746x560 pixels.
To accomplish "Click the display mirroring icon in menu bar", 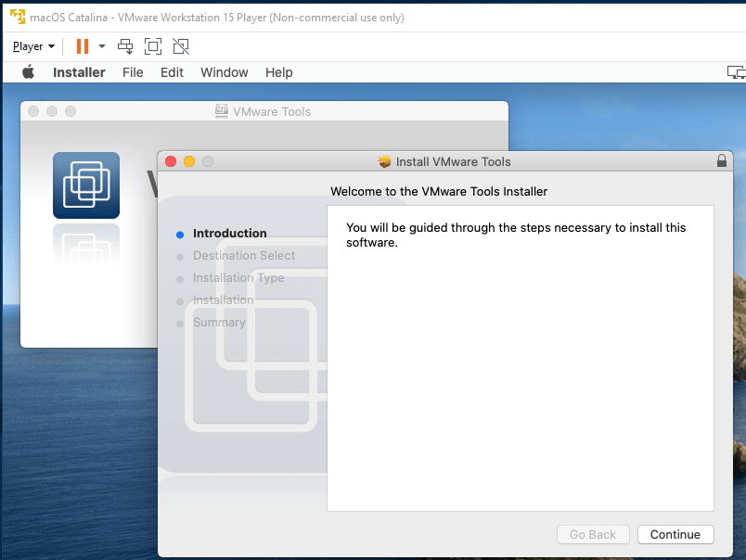I will [x=736, y=72].
